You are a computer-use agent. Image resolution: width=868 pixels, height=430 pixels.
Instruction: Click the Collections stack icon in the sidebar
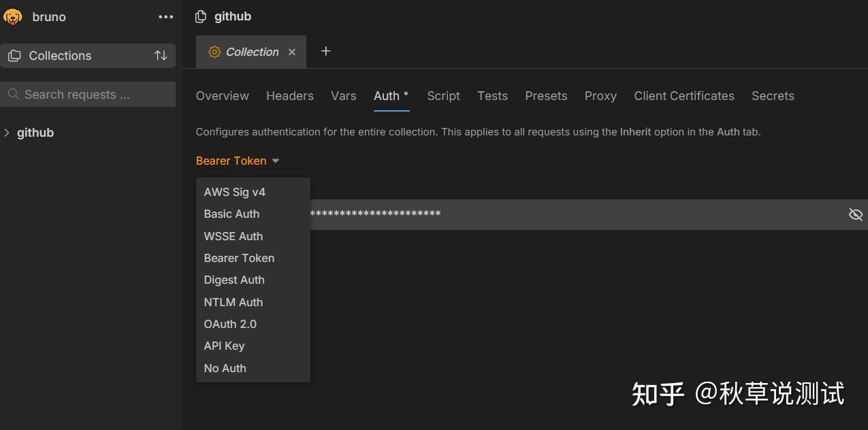click(14, 56)
